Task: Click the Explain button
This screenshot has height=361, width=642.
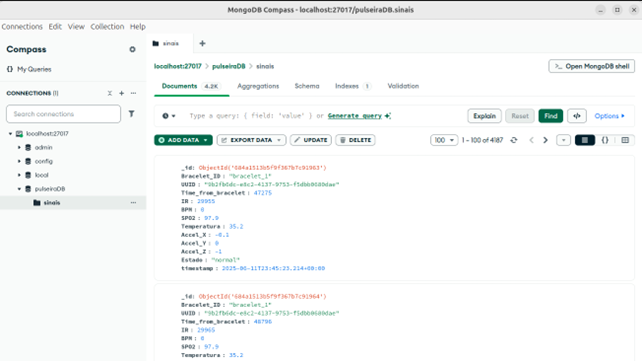Action: 484,116
